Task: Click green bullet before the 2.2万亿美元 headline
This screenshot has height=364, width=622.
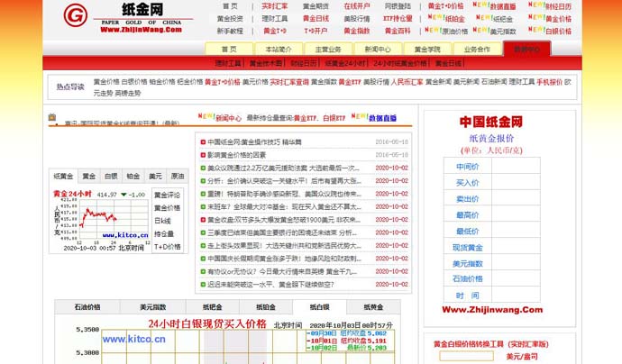Action: pos(203,168)
